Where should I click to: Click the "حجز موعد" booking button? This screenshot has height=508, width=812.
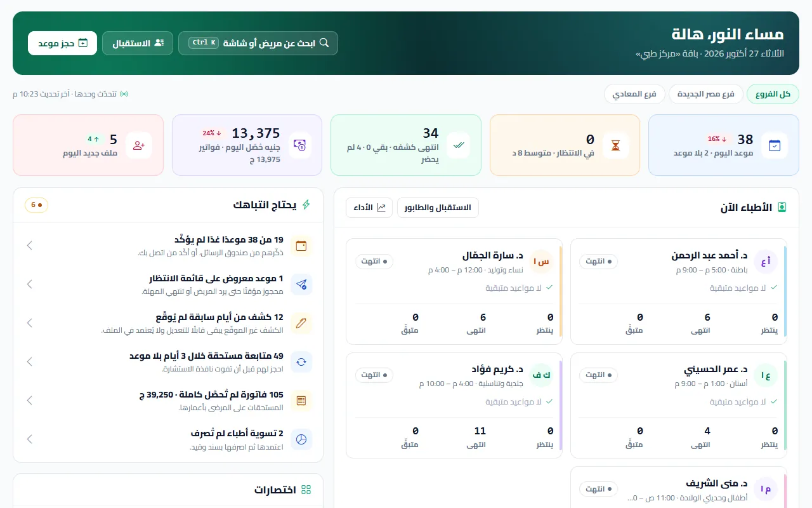(x=62, y=43)
